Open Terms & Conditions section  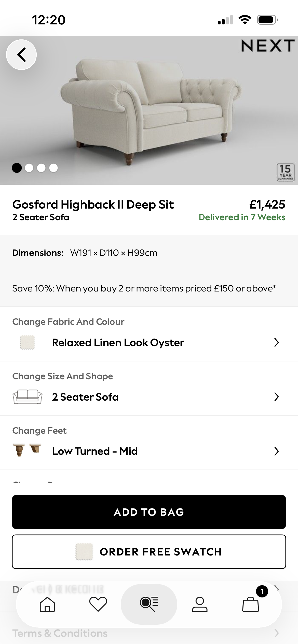(x=60, y=633)
